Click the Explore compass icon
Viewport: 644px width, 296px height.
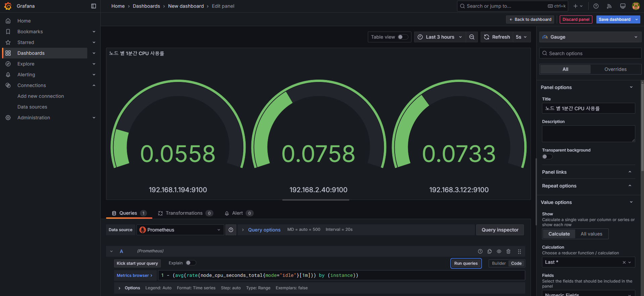pos(8,64)
